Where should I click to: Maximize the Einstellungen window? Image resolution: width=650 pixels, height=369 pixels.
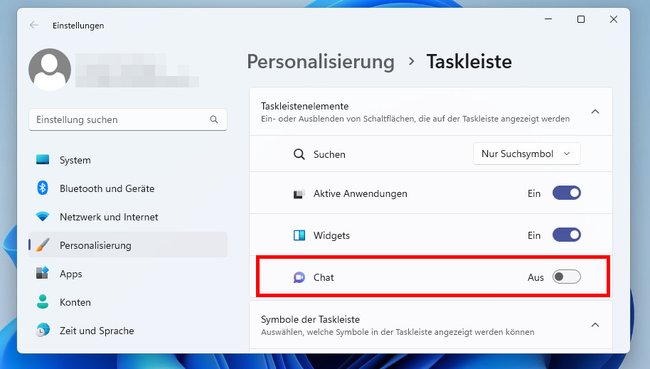coord(581,19)
